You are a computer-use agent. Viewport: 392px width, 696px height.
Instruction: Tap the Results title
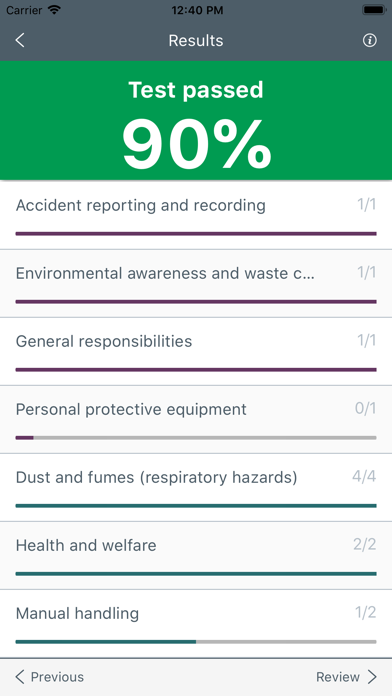[x=196, y=40]
